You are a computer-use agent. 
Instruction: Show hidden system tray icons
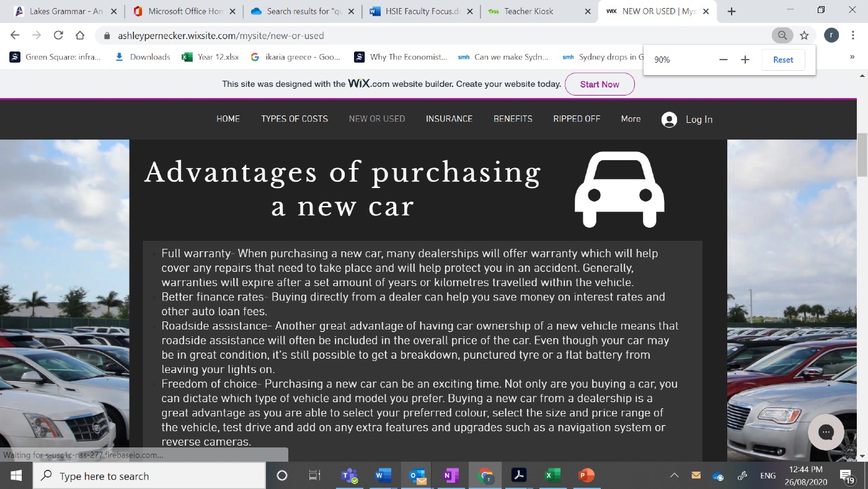point(675,476)
